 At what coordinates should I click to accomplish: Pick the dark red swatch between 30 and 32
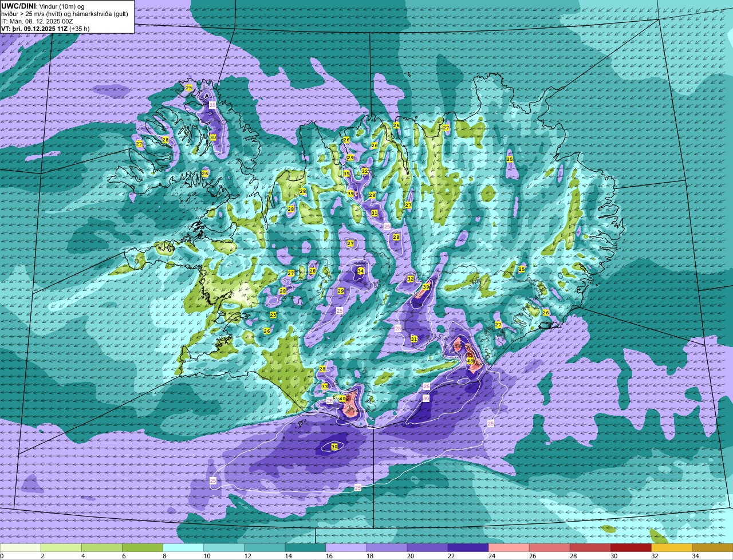630,548
